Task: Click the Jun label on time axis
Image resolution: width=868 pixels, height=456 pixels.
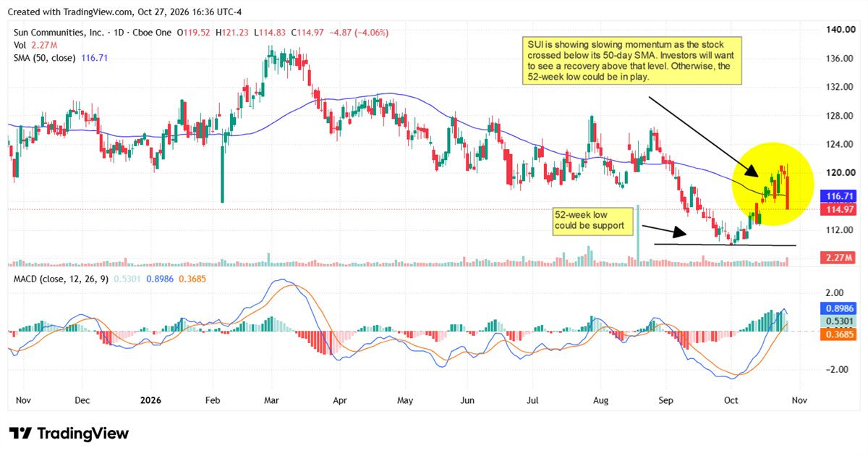Action: point(467,400)
